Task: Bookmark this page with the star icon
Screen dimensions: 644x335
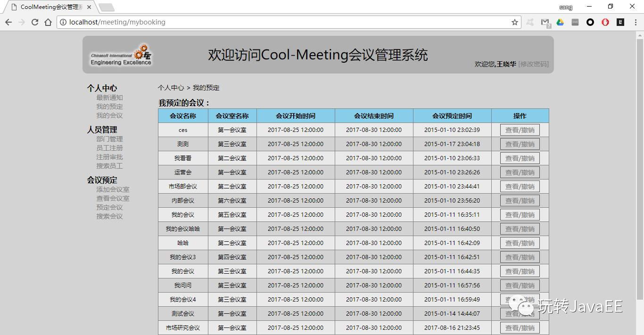Action: click(x=514, y=22)
